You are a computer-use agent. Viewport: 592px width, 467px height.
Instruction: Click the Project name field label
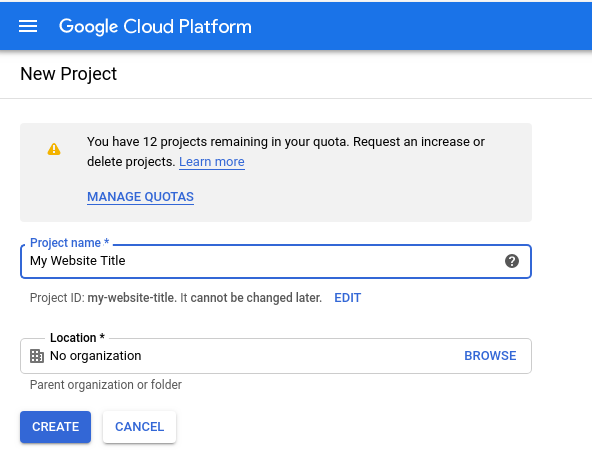click(x=69, y=243)
